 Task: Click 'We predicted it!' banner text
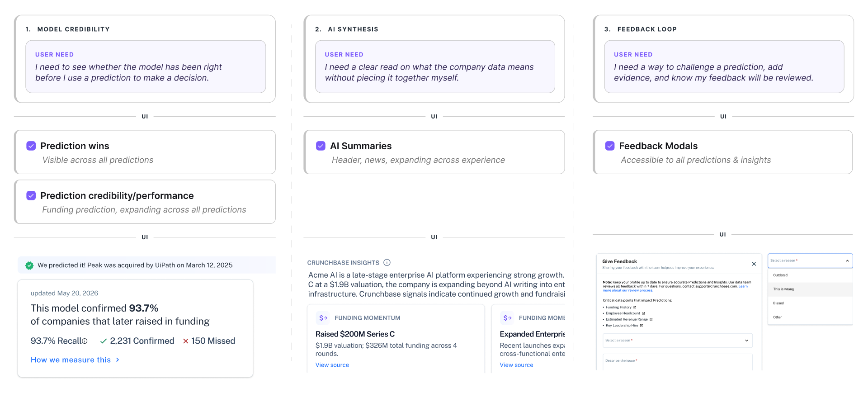pos(135,265)
